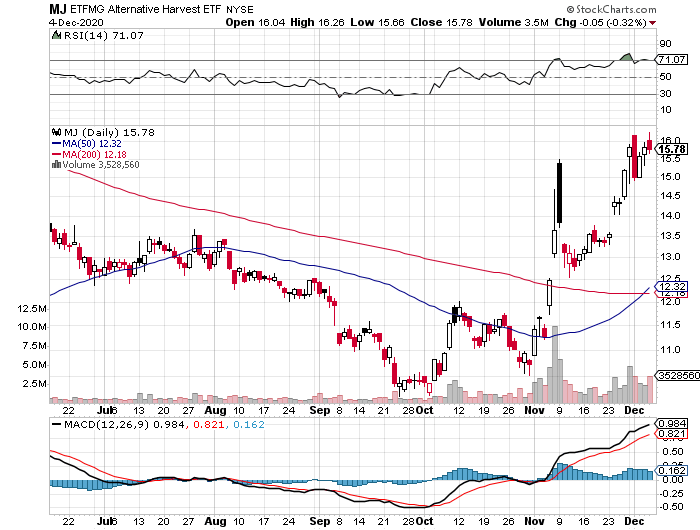This screenshot has width=700, height=530.
Task: Click the 4-Dec-2020 date label
Action: pos(76,22)
